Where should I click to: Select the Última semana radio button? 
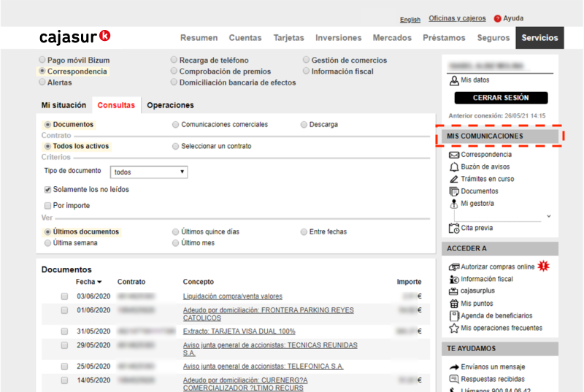[x=48, y=243]
